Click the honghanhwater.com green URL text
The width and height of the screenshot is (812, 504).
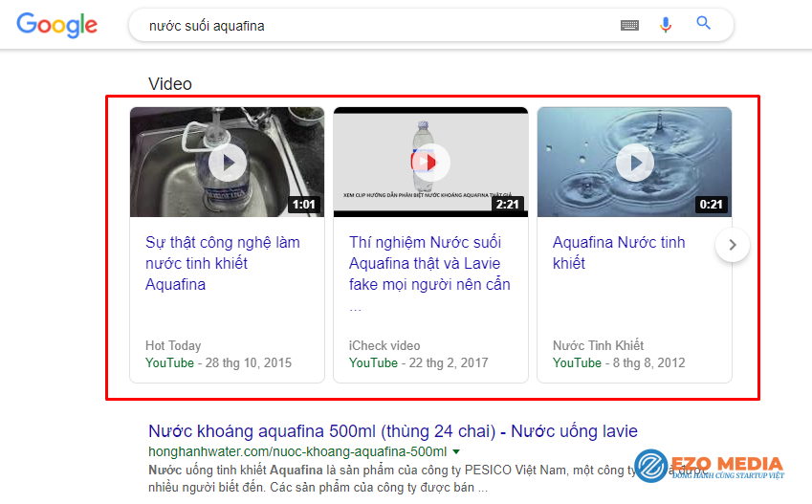(x=296, y=451)
